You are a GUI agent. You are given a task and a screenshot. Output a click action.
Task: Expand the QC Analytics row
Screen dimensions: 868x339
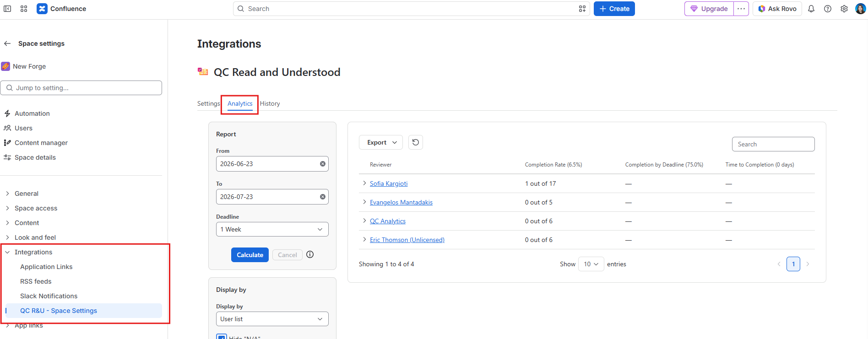(364, 221)
